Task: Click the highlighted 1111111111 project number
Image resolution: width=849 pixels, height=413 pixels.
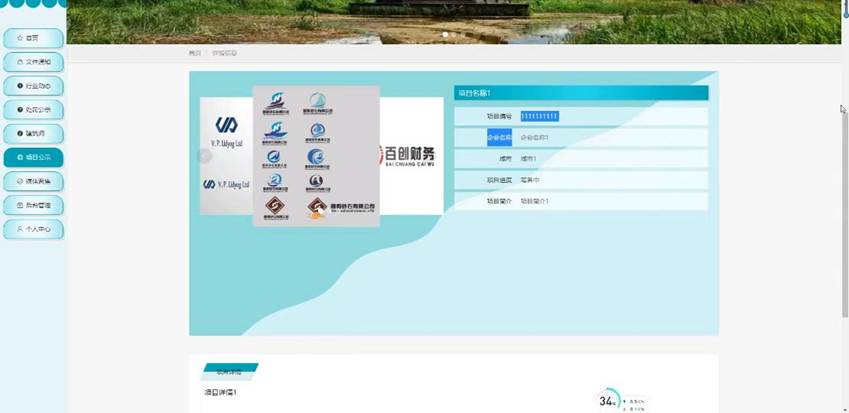Action: (x=540, y=116)
